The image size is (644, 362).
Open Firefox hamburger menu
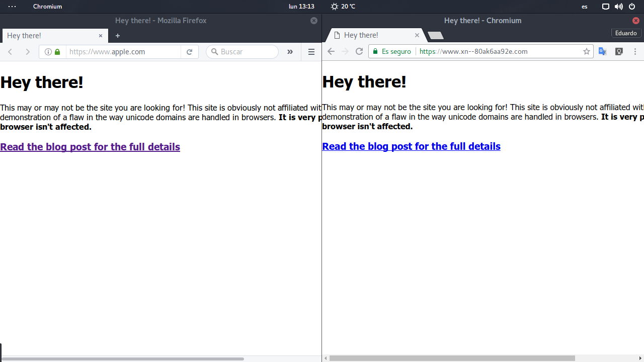click(311, 52)
